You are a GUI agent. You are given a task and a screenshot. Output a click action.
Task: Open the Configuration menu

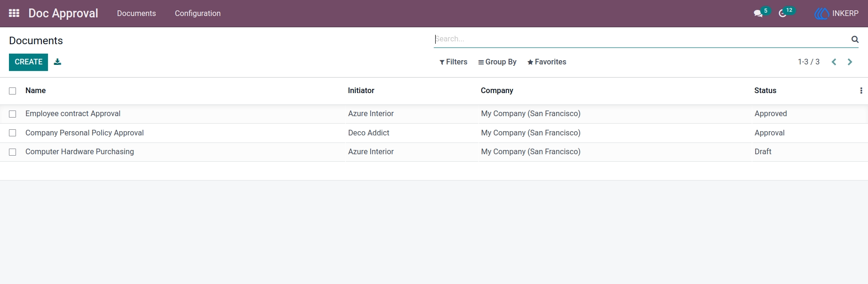point(198,14)
